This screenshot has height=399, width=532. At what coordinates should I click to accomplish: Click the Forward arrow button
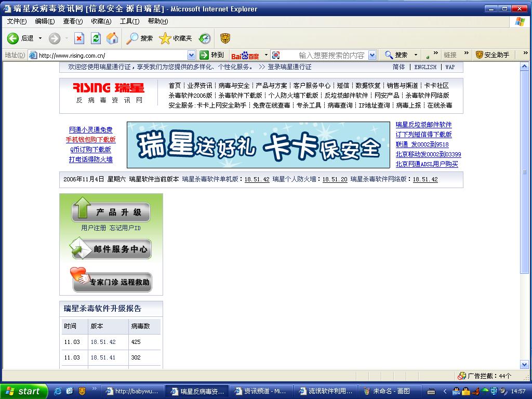click(x=54, y=38)
